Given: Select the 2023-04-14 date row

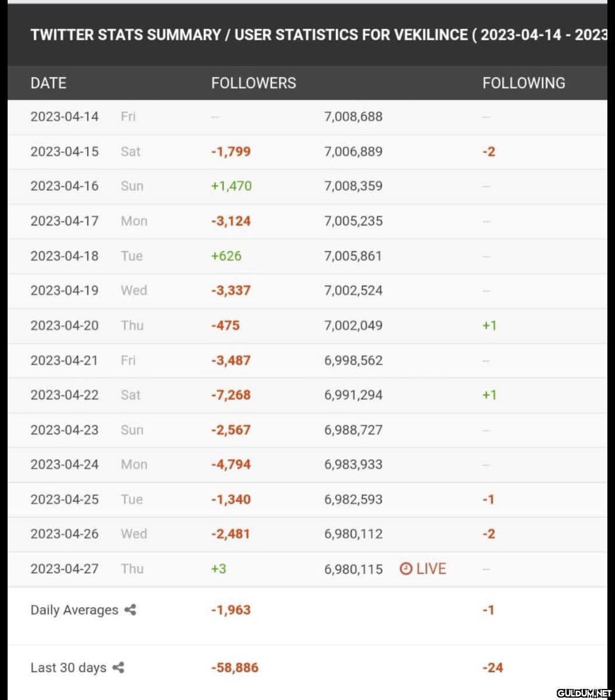Looking at the screenshot, I should tap(65, 117).
